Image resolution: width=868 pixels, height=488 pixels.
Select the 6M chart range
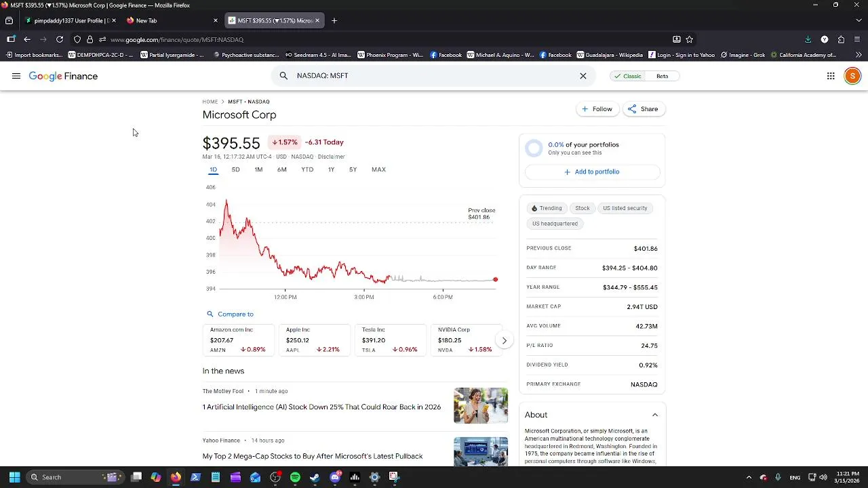pos(282,169)
